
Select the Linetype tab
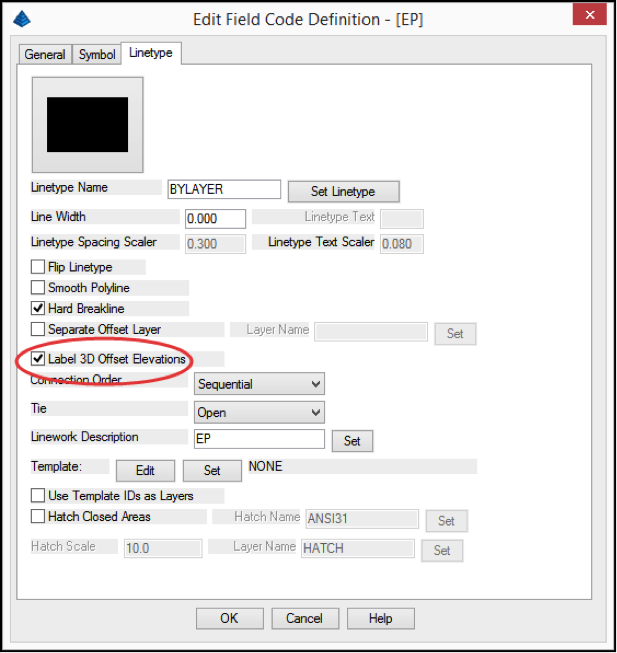151,53
